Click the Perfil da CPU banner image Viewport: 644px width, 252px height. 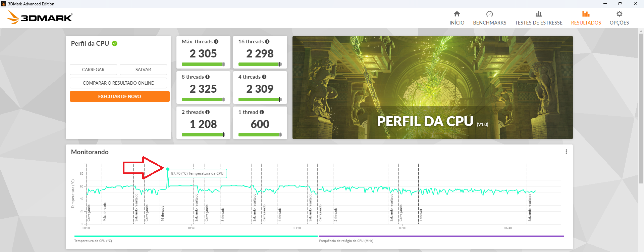point(433,87)
